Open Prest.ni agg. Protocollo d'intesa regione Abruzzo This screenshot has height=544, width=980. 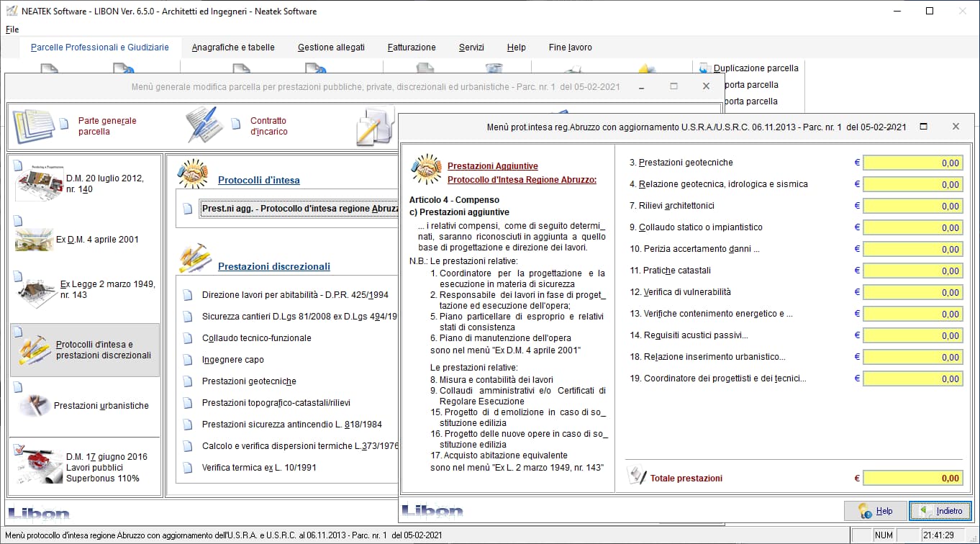coord(299,209)
